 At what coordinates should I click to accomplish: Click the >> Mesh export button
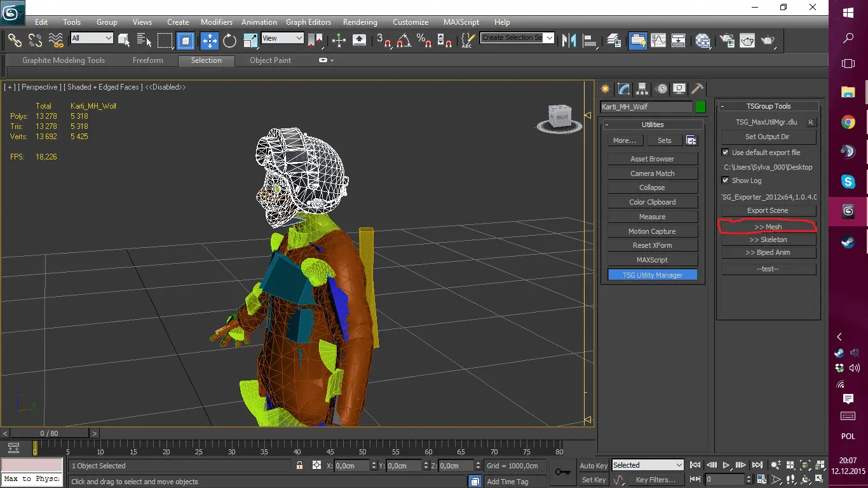[768, 227]
